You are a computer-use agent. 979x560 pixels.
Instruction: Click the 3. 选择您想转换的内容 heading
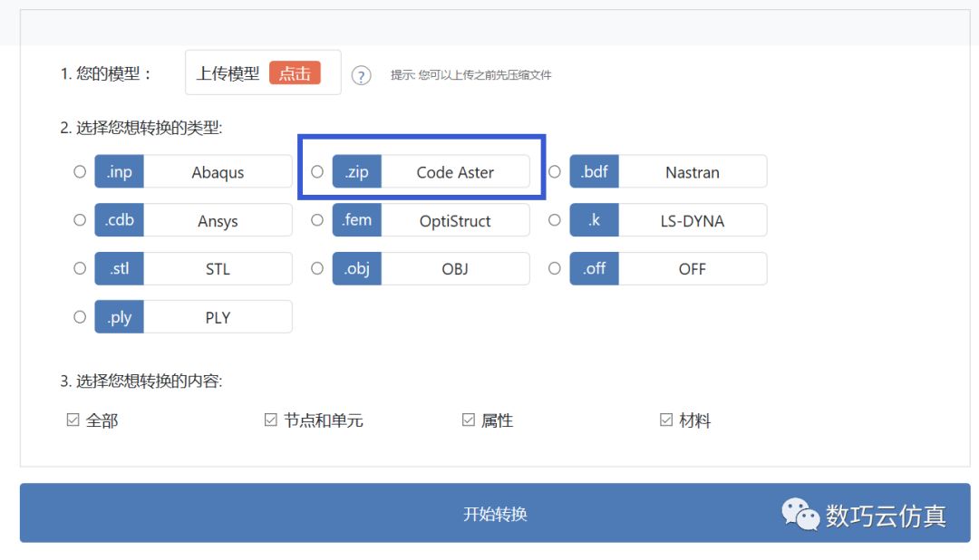point(141,381)
